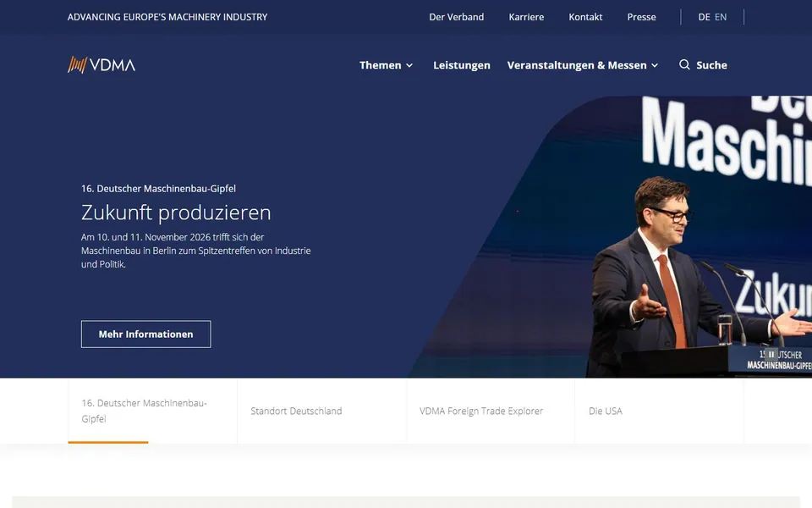
Task: Open the Presse link
Action: [x=641, y=17]
